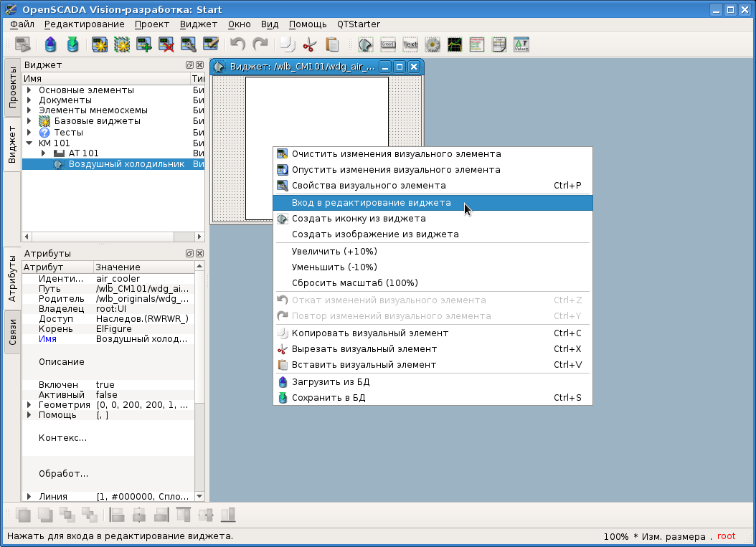
Task: Click the trend diagram widget icon
Action: (455, 44)
